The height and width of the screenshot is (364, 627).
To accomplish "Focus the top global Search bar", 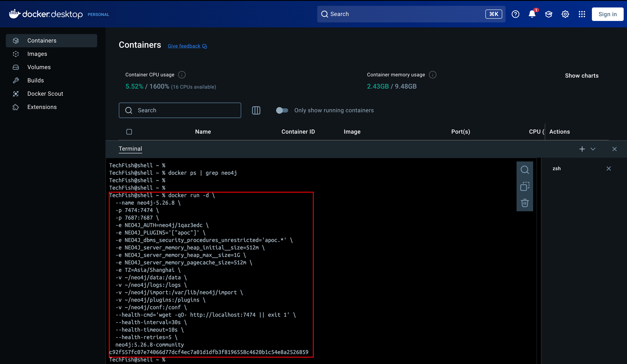I will click(x=411, y=14).
